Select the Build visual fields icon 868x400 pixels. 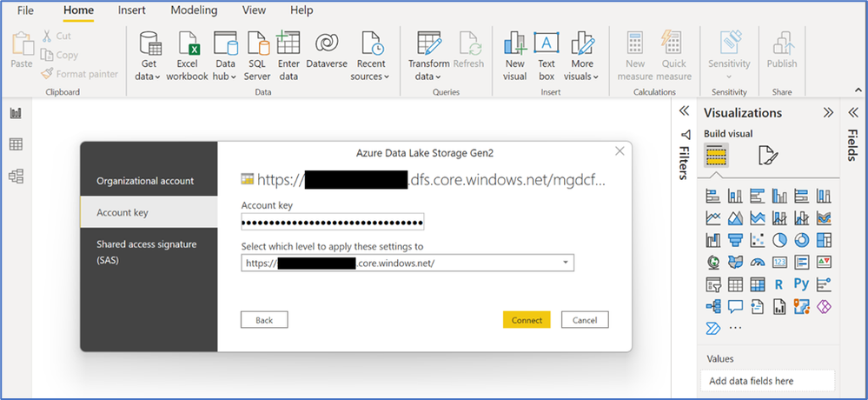click(716, 155)
